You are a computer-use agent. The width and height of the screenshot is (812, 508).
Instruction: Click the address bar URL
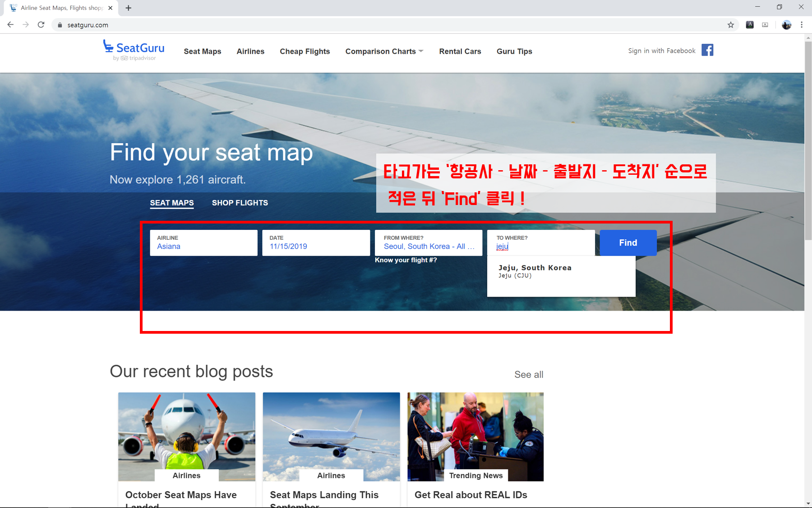point(88,25)
